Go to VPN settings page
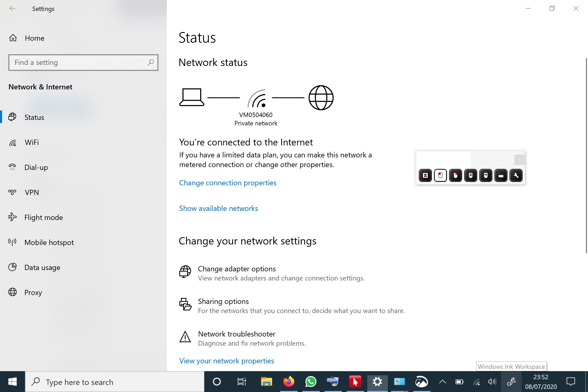Image resolution: width=588 pixels, height=392 pixels. tap(32, 193)
